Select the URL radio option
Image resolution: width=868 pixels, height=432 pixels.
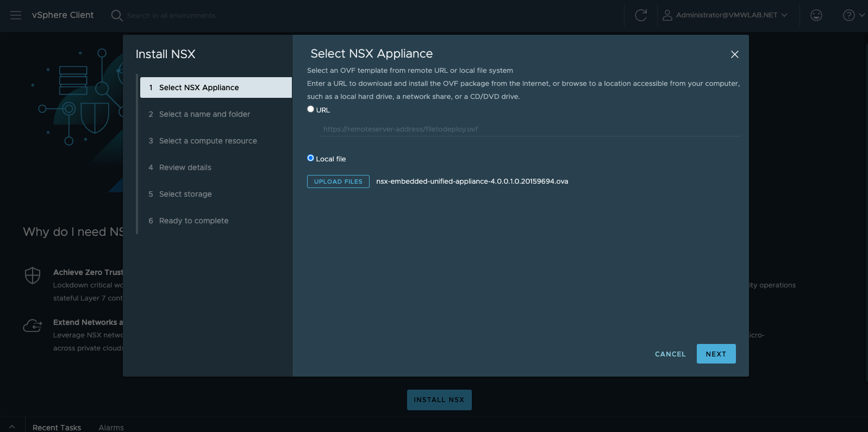(x=310, y=109)
